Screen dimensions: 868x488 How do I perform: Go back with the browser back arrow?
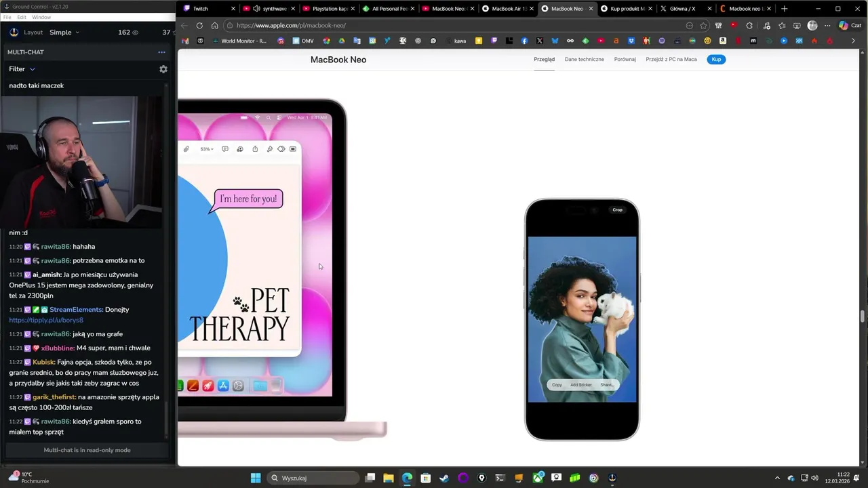click(184, 26)
